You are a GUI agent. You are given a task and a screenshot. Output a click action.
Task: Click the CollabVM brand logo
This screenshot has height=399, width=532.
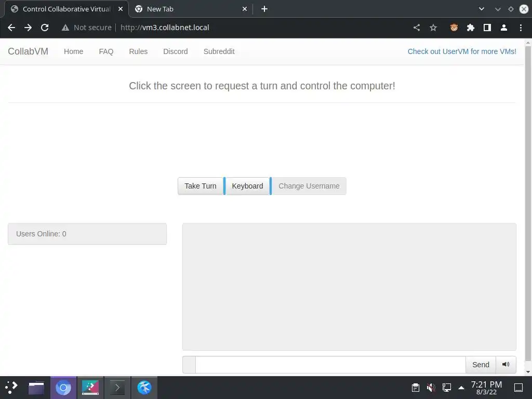point(28,51)
